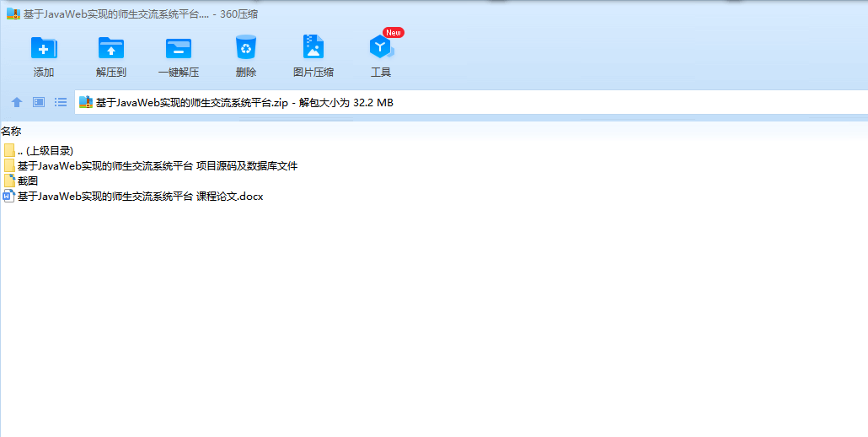Click the folder icon of 上级目录
The height and width of the screenshot is (437, 868).
click(x=9, y=150)
